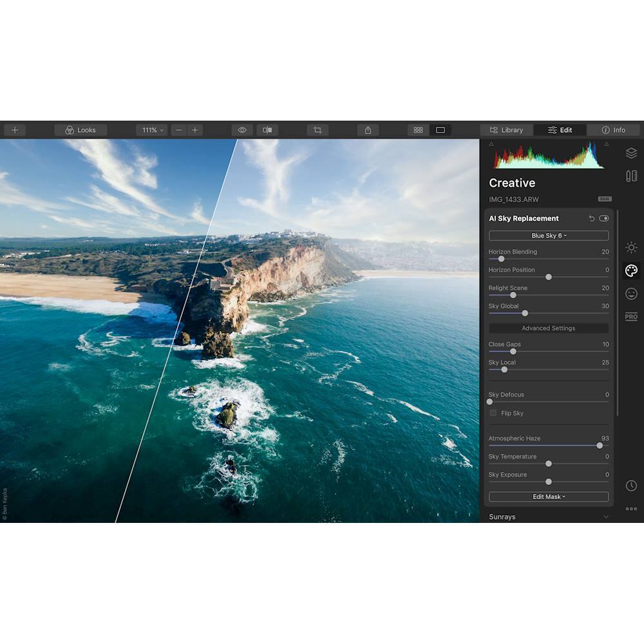Click the add image plus button
Screen dimensions: 644x644
[x=15, y=130]
